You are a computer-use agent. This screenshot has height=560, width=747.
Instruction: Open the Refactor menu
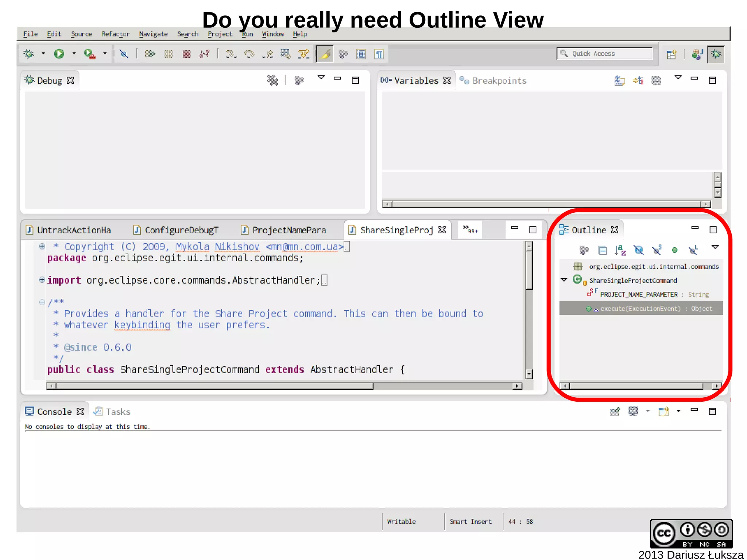(x=115, y=34)
